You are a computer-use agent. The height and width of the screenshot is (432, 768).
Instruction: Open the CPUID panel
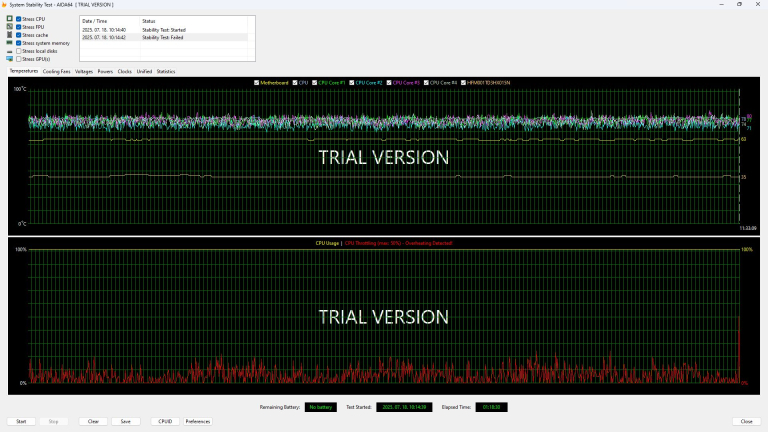pos(165,421)
